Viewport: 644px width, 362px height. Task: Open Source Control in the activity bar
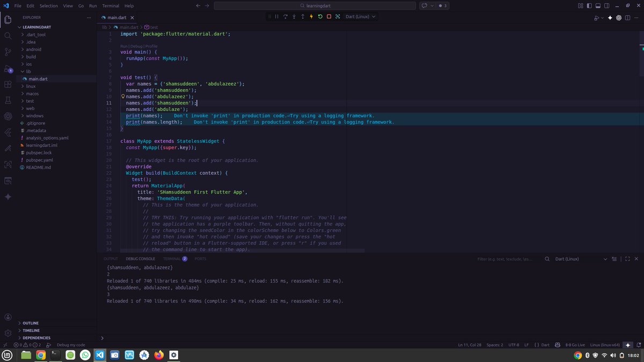click(8, 51)
